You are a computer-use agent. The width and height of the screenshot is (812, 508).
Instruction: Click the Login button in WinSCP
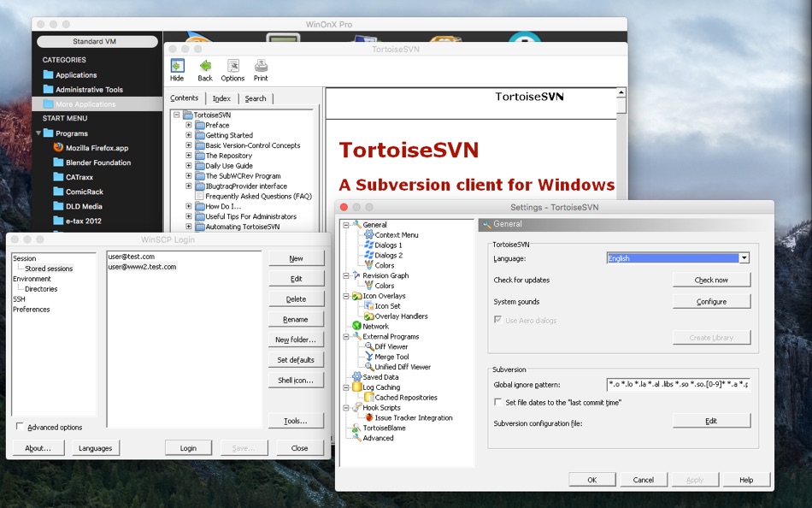(x=188, y=447)
